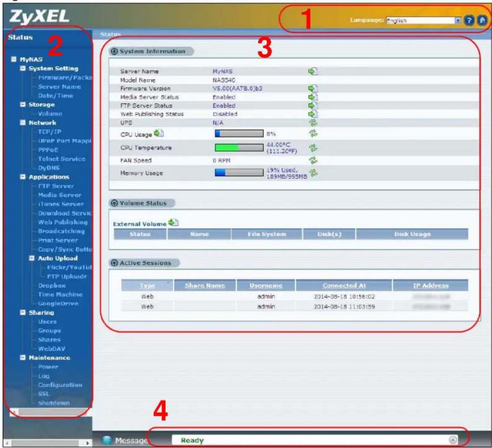Open iTunes Server settings

click(x=61, y=204)
